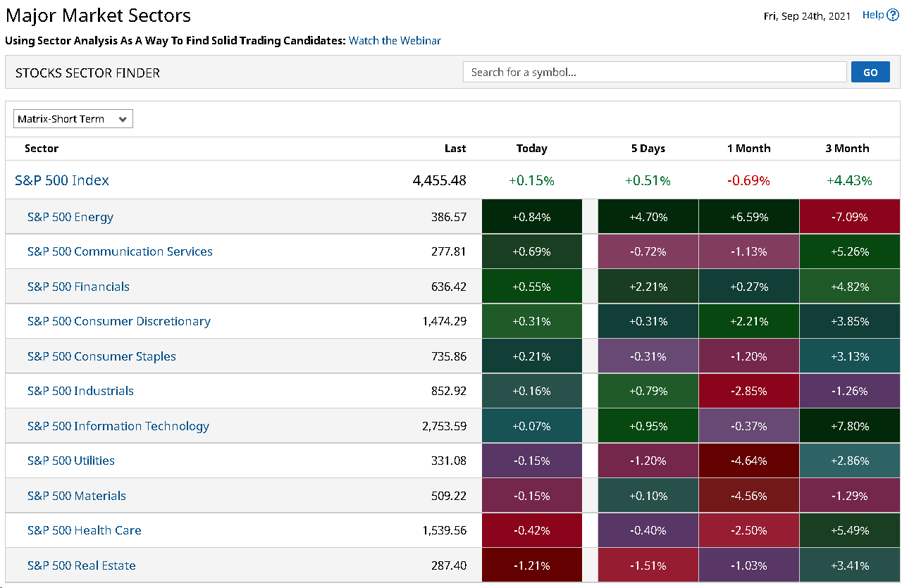
Task: Click Health Care's last value 1,539.56
Action: tap(444, 530)
